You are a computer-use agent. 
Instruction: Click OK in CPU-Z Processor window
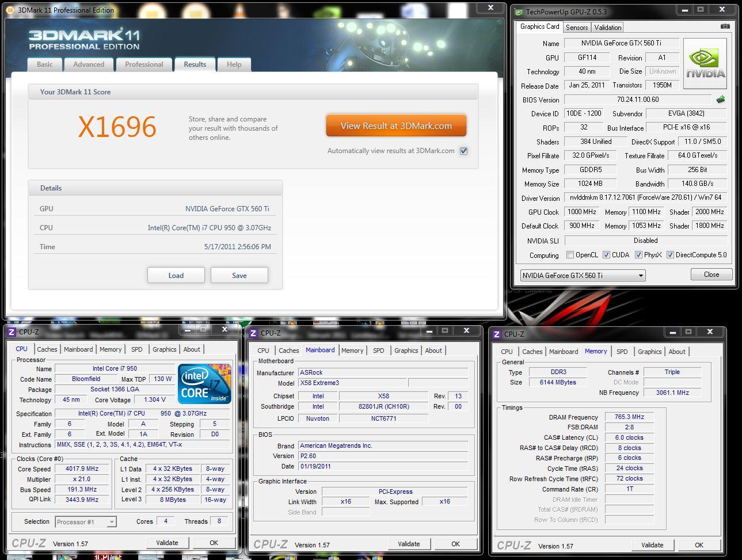(x=214, y=543)
